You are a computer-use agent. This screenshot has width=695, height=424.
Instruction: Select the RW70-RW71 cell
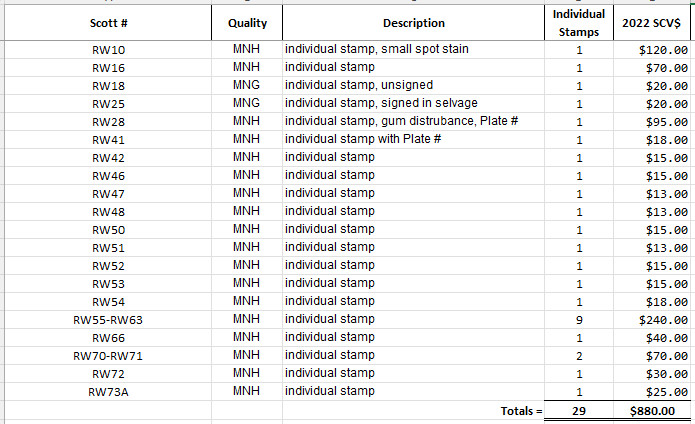pyautogui.click(x=106, y=356)
